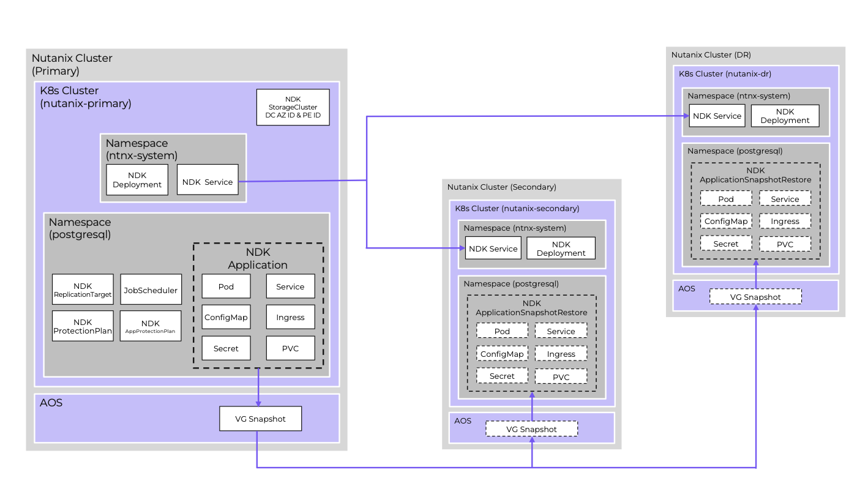The image size is (868, 497).
Task: Select the NDK ProtectionPlan box
Action: coord(83,326)
